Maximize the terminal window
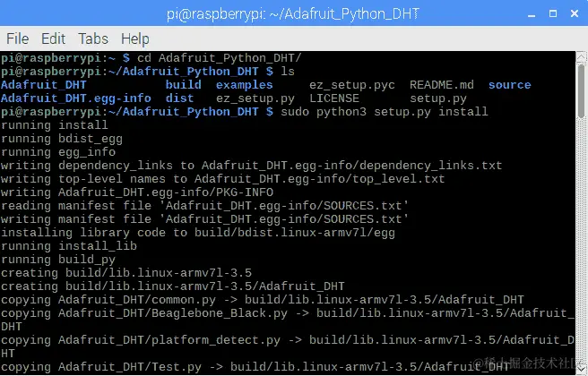The height and width of the screenshot is (376, 588). click(x=553, y=13)
